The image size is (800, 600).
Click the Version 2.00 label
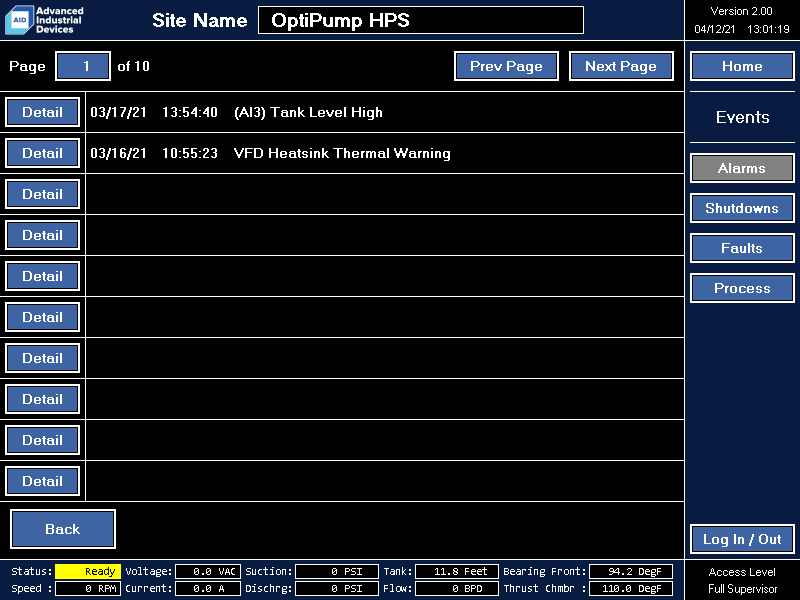coord(741,11)
